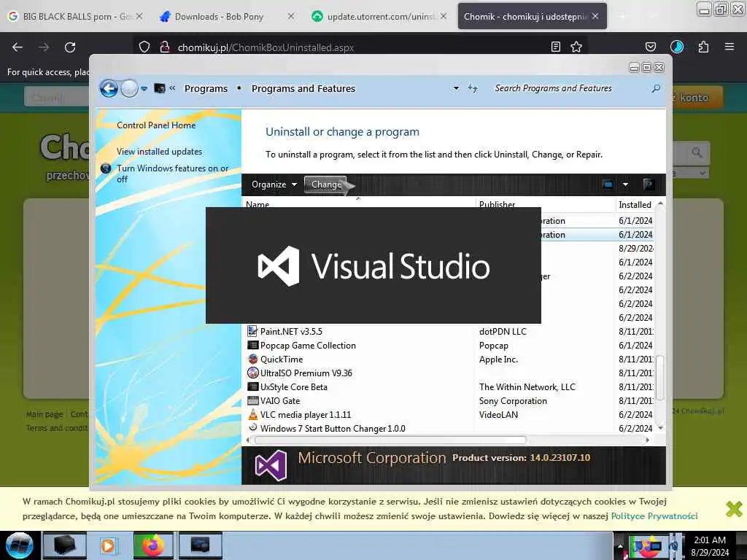The width and height of the screenshot is (747, 560).
Task: Open the media player taskbar icon
Action: pyautogui.click(x=108, y=545)
